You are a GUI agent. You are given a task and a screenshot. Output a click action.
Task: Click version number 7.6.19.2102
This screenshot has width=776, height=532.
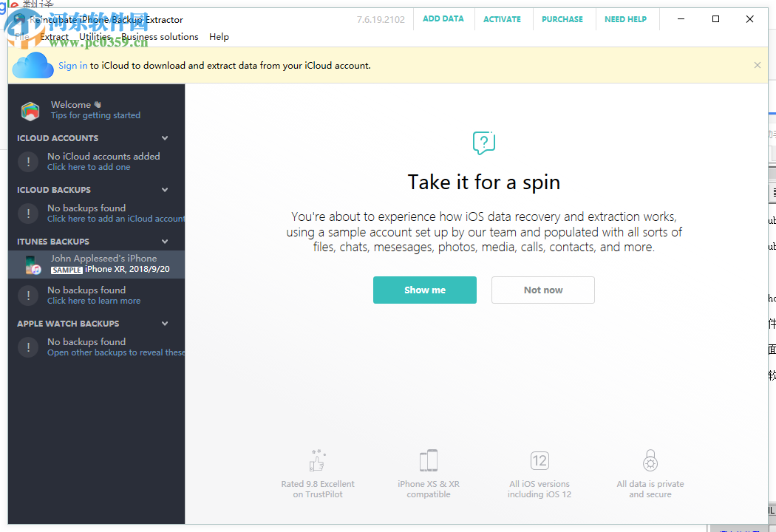pyautogui.click(x=381, y=20)
